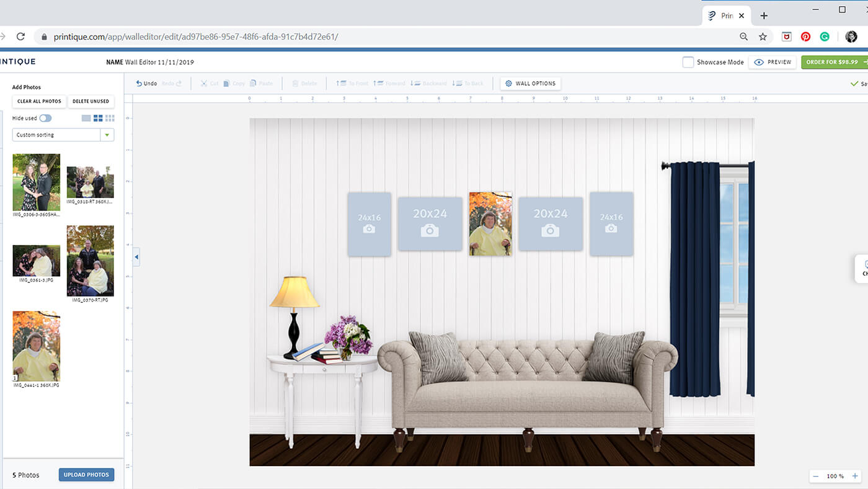Click the browser address bar URL

coord(196,37)
